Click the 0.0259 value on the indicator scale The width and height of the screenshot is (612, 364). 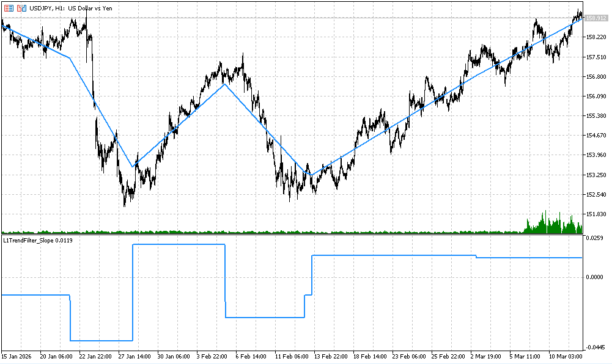click(x=594, y=238)
